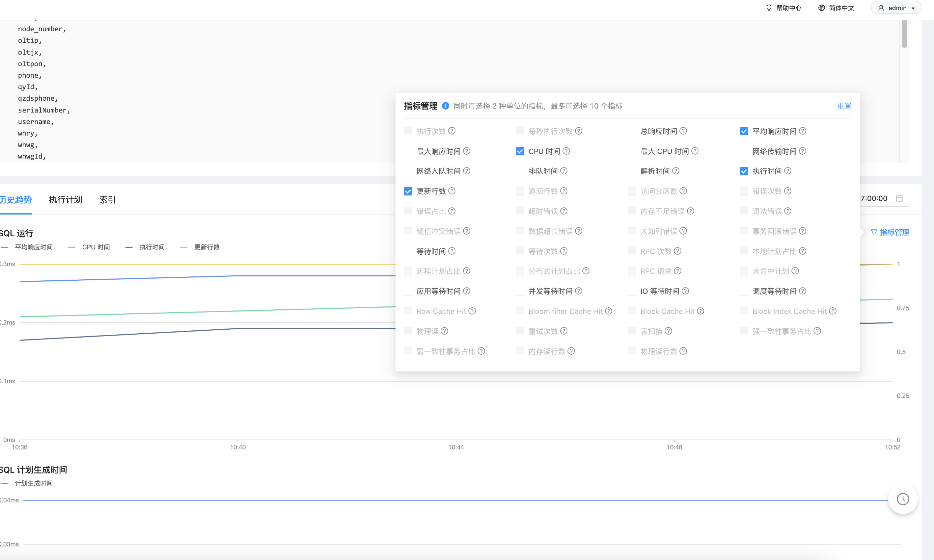Viewport: 934px width, 560px height.
Task: Click the 重置 link in the metric panel
Action: coord(844,106)
